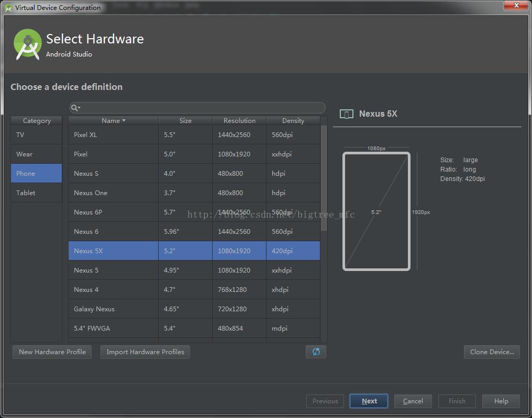Click the Nexus 5X device preview icon
This screenshot has width=532, height=418.
[347, 114]
